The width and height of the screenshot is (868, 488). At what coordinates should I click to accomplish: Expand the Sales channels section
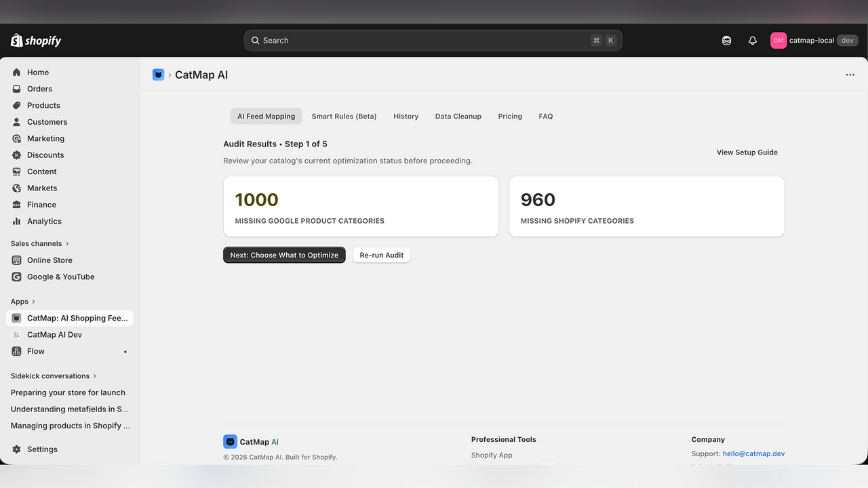(40, 243)
